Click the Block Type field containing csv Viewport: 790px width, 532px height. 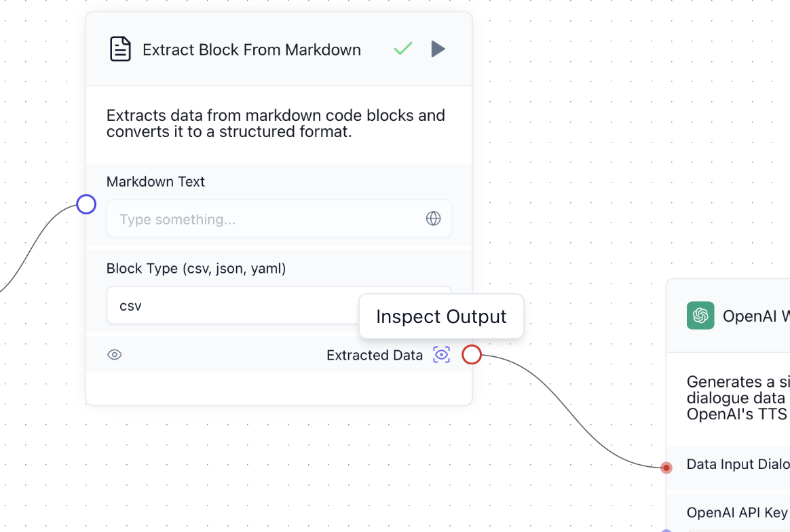point(231,305)
